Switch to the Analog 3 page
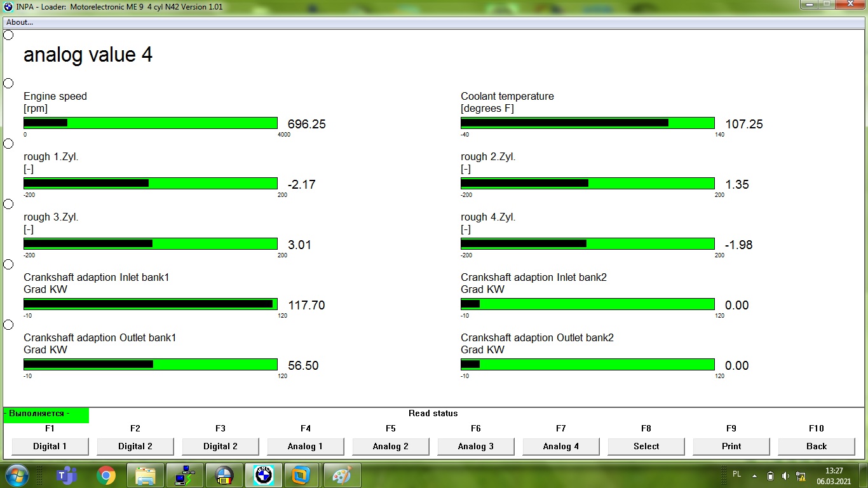This screenshot has height=488, width=868. pyautogui.click(x=475, y=446)
